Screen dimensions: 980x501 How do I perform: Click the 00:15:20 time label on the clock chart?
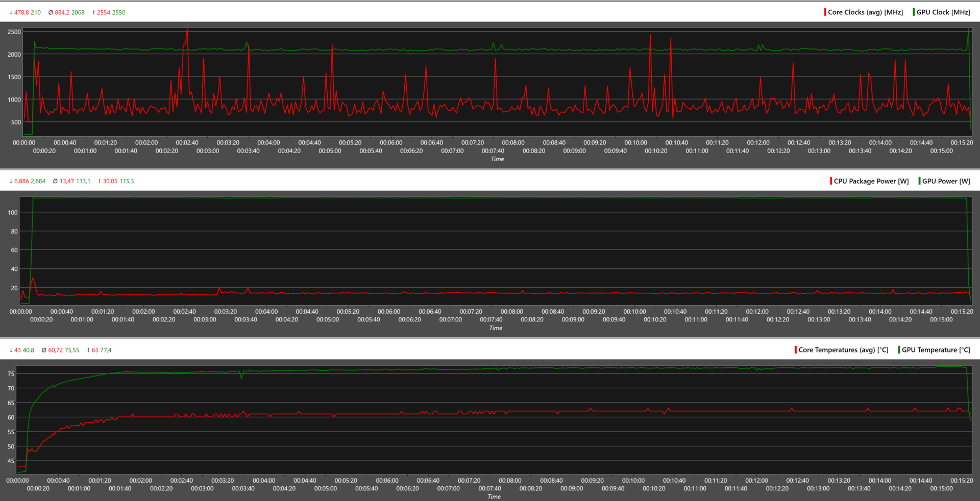tap(962, 143)
